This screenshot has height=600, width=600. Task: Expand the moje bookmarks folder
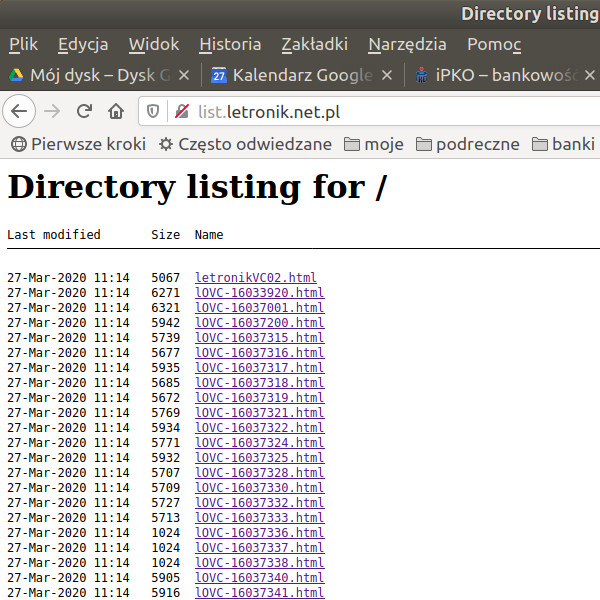[373, 144]
